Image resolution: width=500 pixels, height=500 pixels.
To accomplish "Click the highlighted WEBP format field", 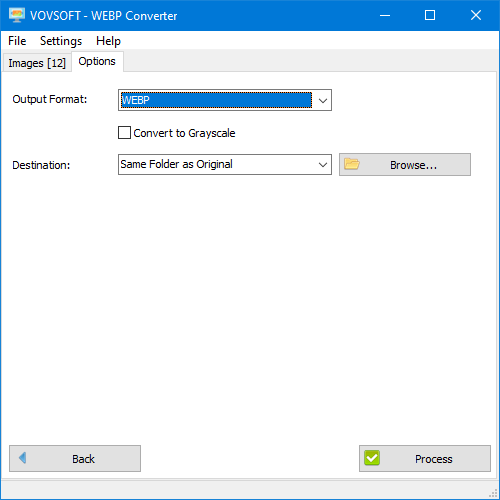I will pos(216,100).
